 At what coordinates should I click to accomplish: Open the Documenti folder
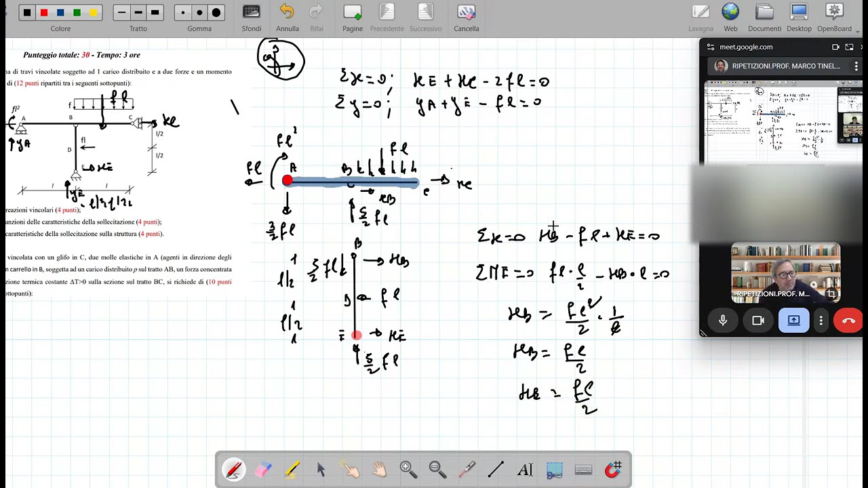pyautogui.click(x=765, y=17)
